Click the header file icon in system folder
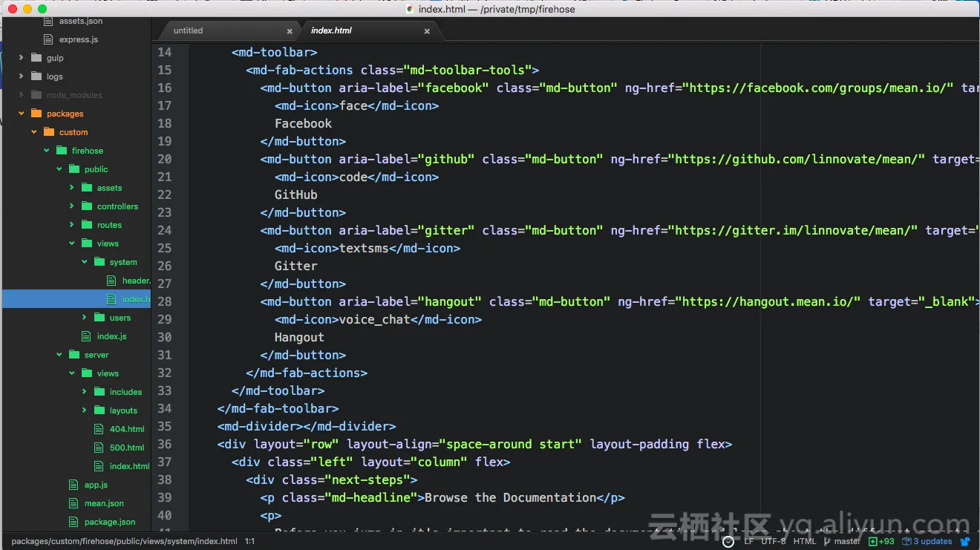Image resolution: width=980 pixels, height=550 pixels. tap(111, 281)
